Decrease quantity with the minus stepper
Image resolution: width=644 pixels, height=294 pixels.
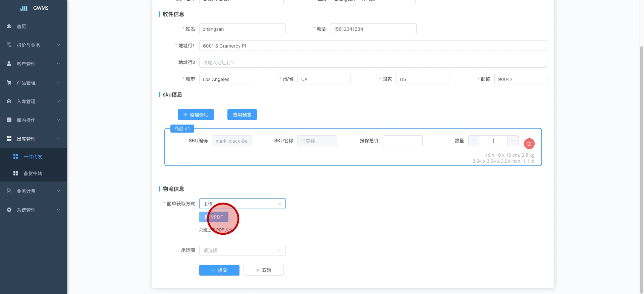point(474,141)
